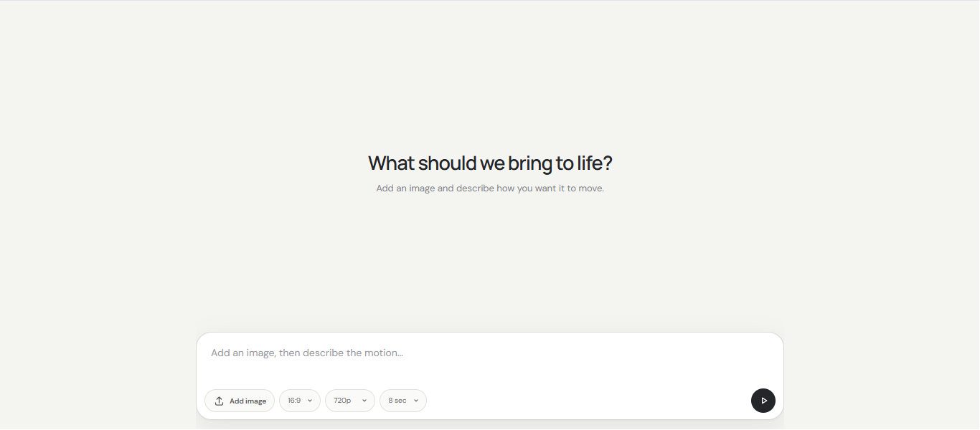
Task: Click the chevron arrow next to 720p
Action: pos(364,401)
